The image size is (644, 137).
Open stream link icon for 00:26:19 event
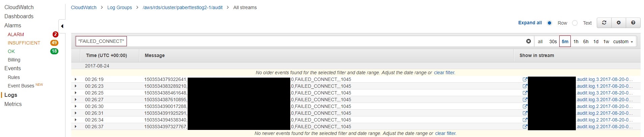coord(525,79)
